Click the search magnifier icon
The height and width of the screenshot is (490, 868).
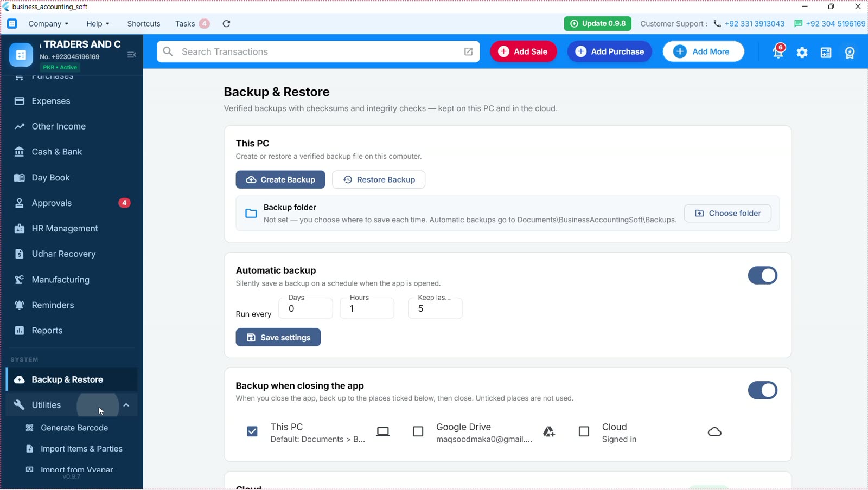point(168,51)
